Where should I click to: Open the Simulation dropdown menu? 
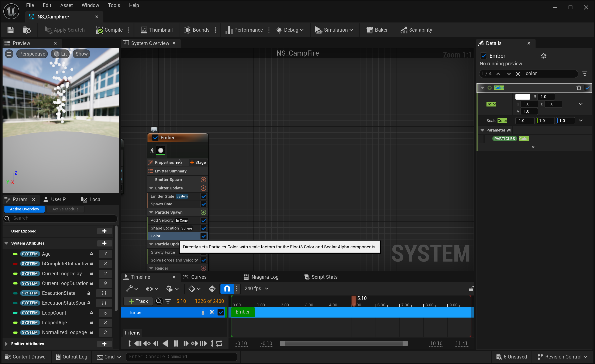click(334, 30)
